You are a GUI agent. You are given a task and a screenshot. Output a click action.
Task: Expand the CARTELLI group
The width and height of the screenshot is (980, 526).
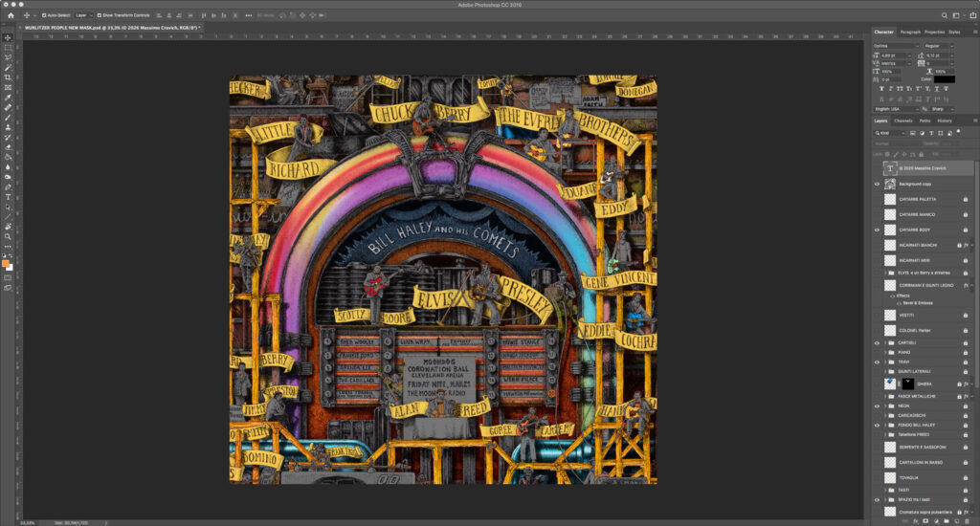pos(885,343)
